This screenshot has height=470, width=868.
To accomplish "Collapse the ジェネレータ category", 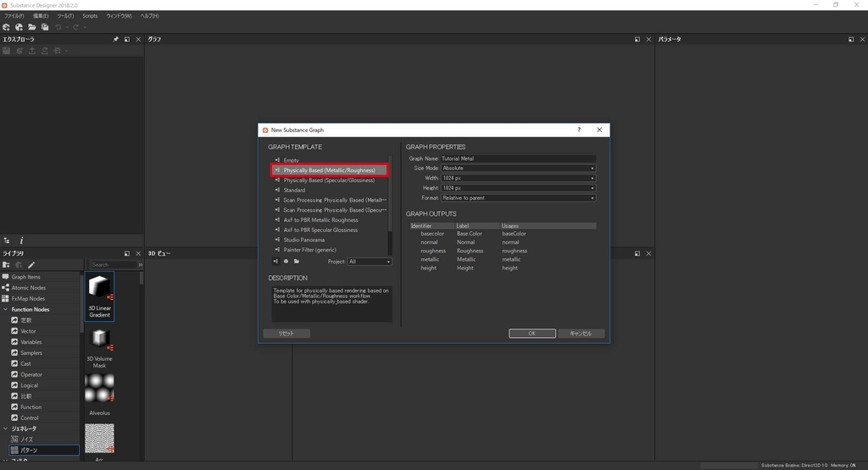I will click(x=6, y=429).
